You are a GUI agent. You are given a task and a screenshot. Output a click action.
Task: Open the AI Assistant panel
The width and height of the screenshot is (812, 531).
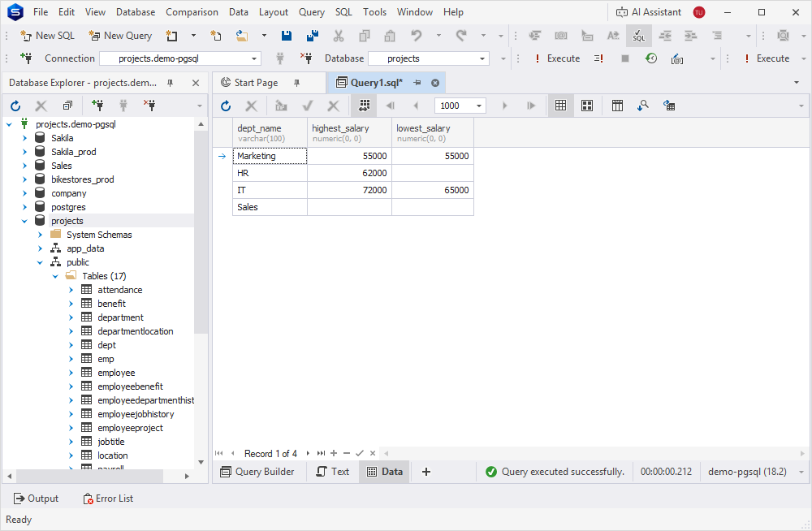pyautogui.click(x=648, y=12)
